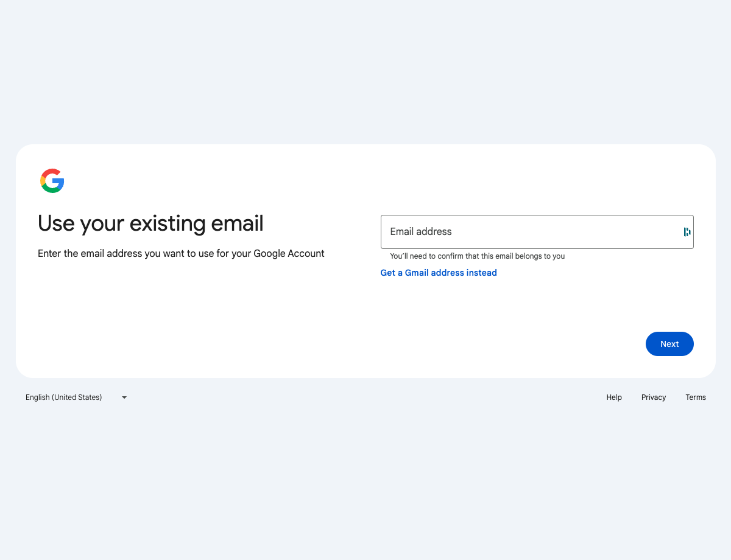Click the 'Enter the email address' description text
The image size is (731, 560).
(181, 253)
